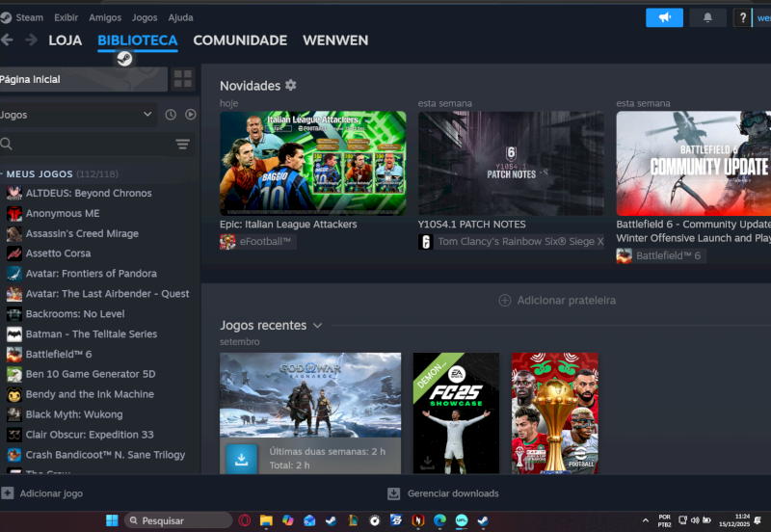Collapse the MEUS JOGOS section
The width and height of the screenshot is (771, 532).
pos(2,173)
